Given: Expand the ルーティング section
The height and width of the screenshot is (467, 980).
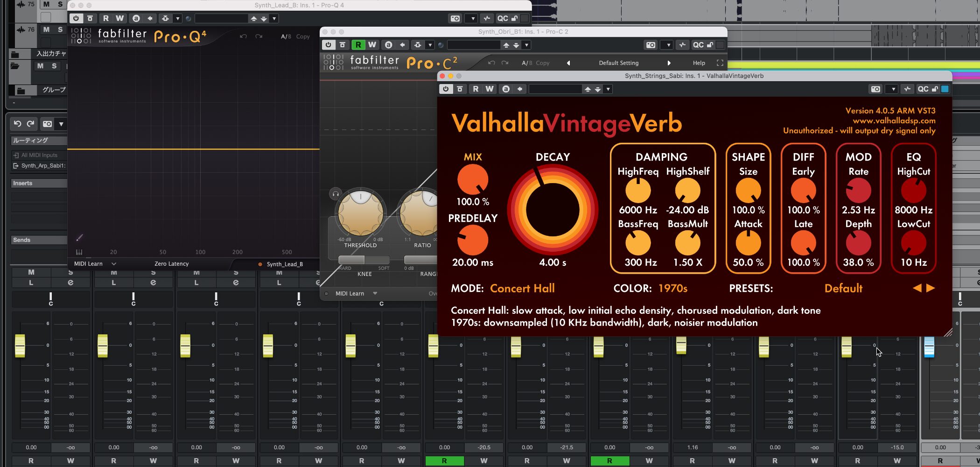Looking at the screenshot, I should [x=39, y=140].
